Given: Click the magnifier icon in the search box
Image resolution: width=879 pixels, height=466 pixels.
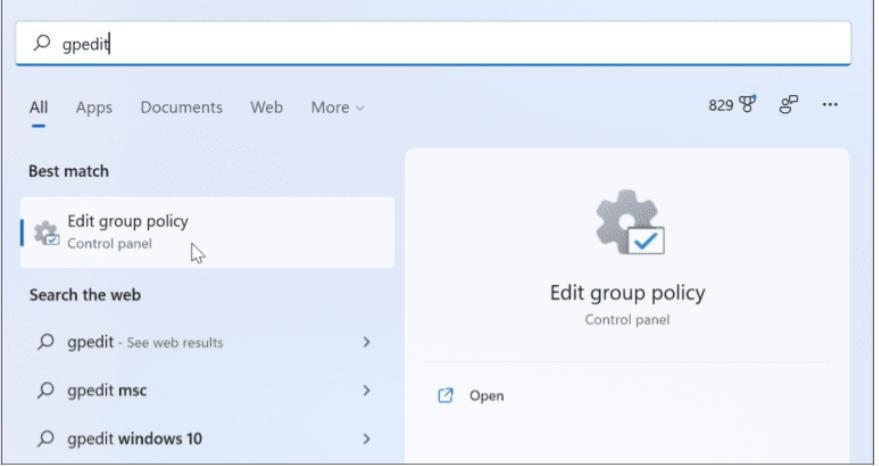Looking at the screenshot, I should [41, 45].
